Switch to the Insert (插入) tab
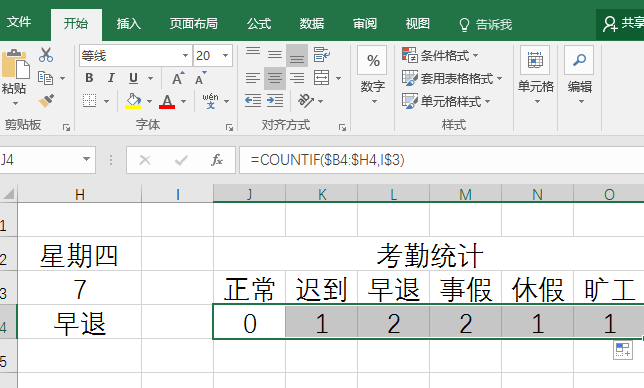The height and width of the screenshot is (388, 644). [x=129, y=24]
